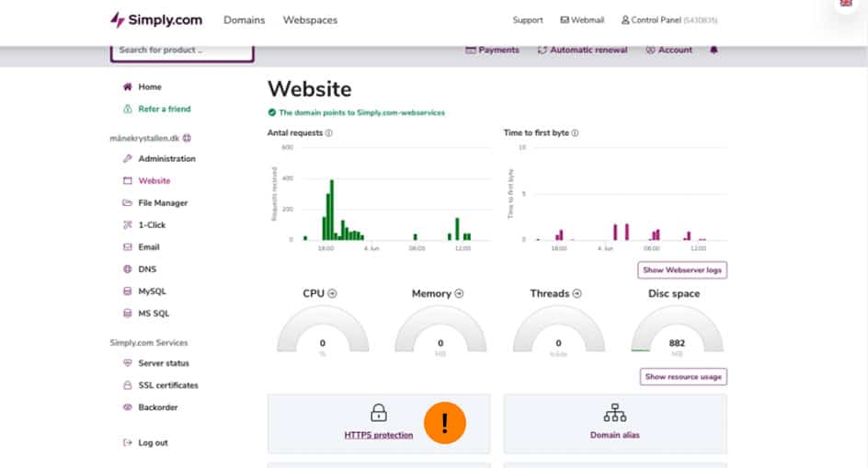
Task: Click the Show resource usage button
Action: coord(683,377)
